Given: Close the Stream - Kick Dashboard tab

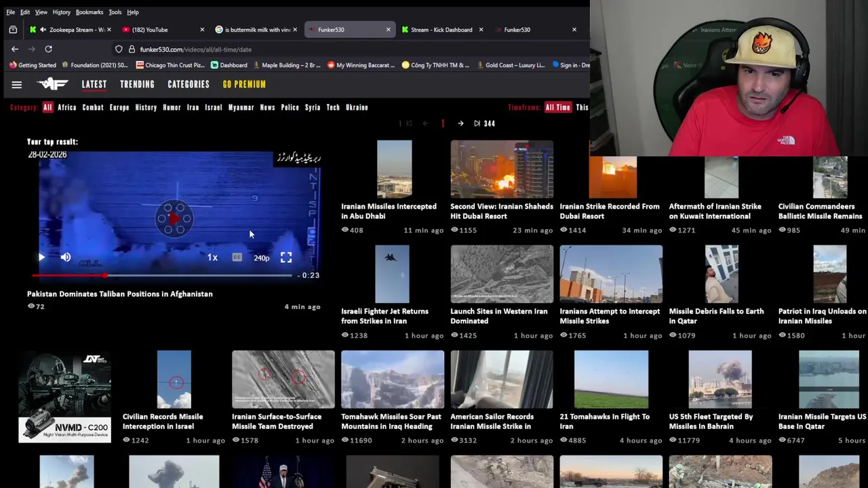Looking at the screenshot, I should pos(481,30).
